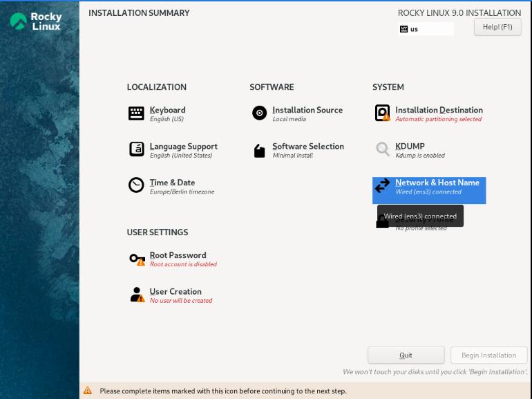Click the warning icon in the bottom bar
The image size is (532, 399).
(x=88, y=391)
